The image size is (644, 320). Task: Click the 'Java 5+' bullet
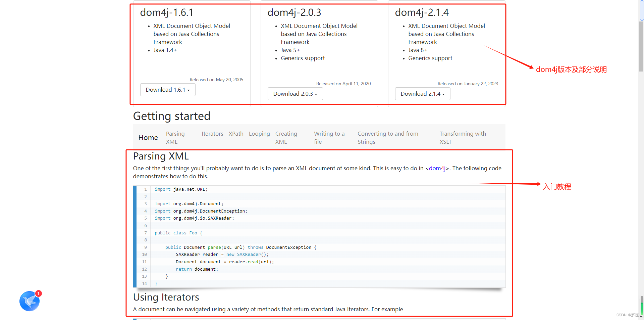click(x=290, y=50)
